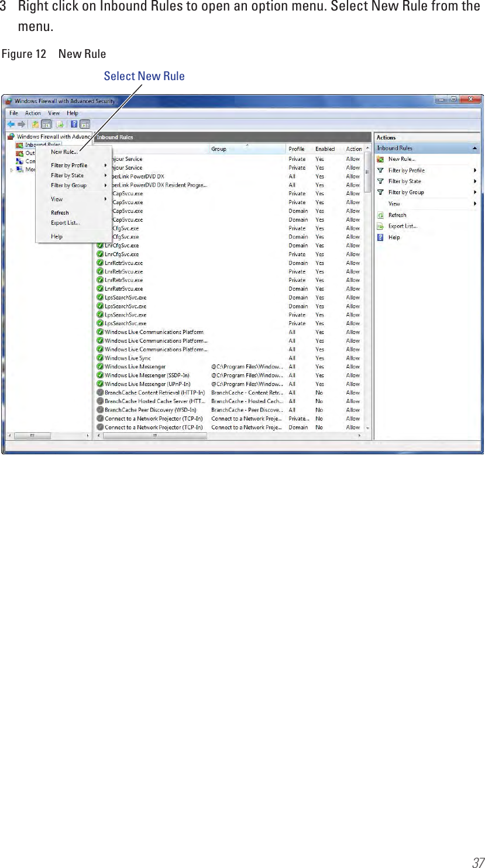
Task: Open the console help using the toolbar question-mark icon
Action: tap(73, 124)
